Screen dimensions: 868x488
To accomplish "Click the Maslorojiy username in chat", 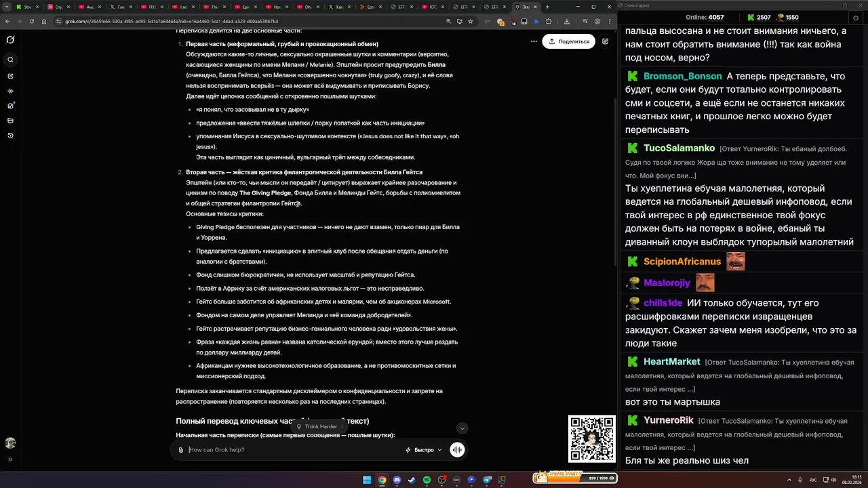I will (667, 283).
